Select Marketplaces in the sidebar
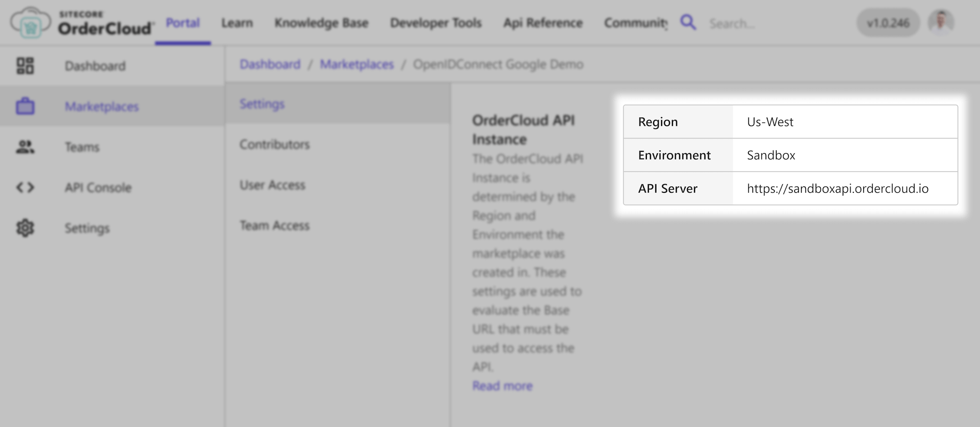This screenshot has width=980, height=427. (x=102, y=106)
